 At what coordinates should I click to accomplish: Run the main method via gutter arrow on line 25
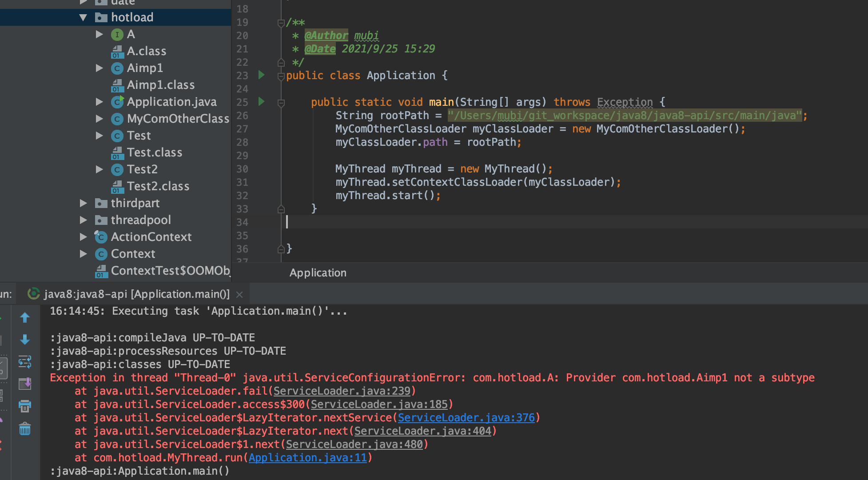261,102
